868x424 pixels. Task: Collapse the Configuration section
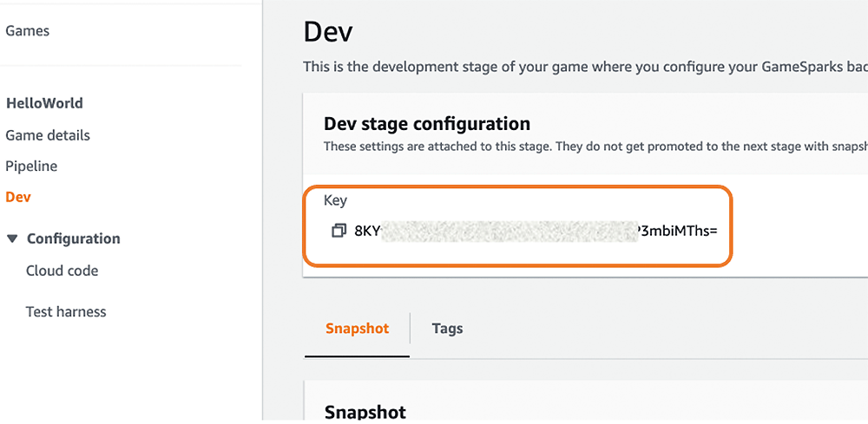[12, 238]
